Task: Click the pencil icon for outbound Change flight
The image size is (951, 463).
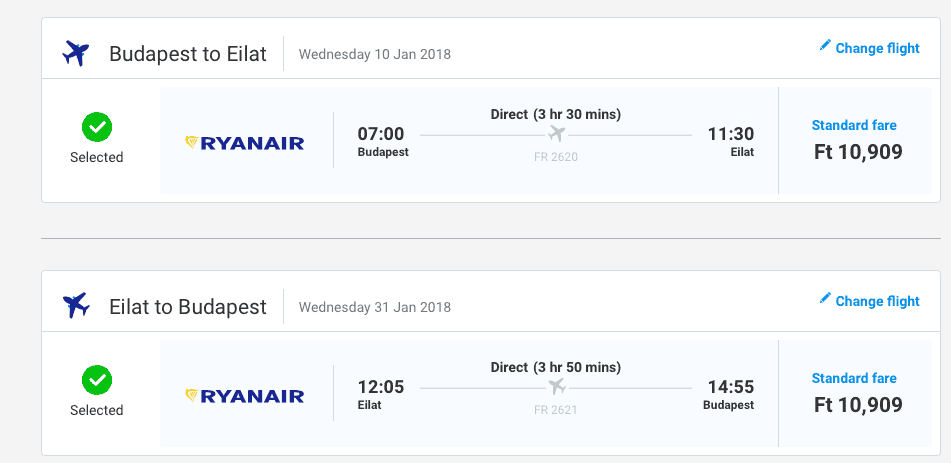Action: click(825, 45)
